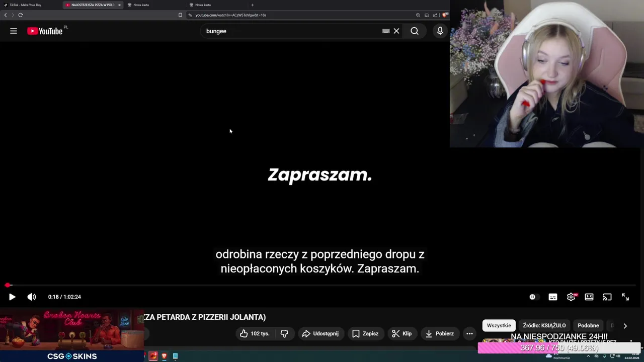The height and width of the screenshot is (362, 644).
Task: Open the notepad app in taskbar
Action: (175, 356)
